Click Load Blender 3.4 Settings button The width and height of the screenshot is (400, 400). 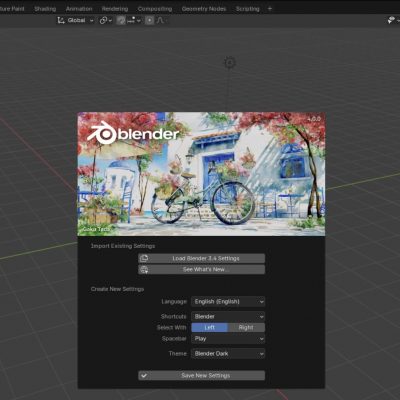(x=202, y=258)
